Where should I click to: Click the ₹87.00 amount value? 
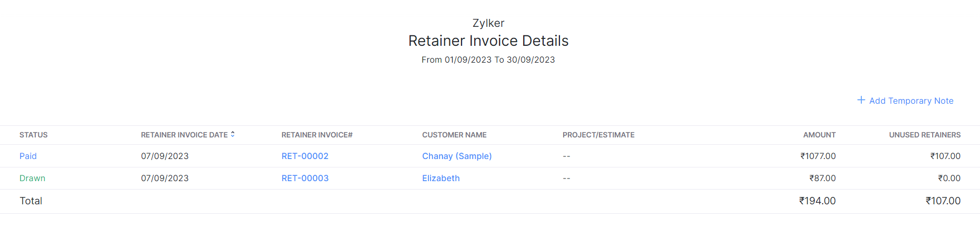[822, 179]
